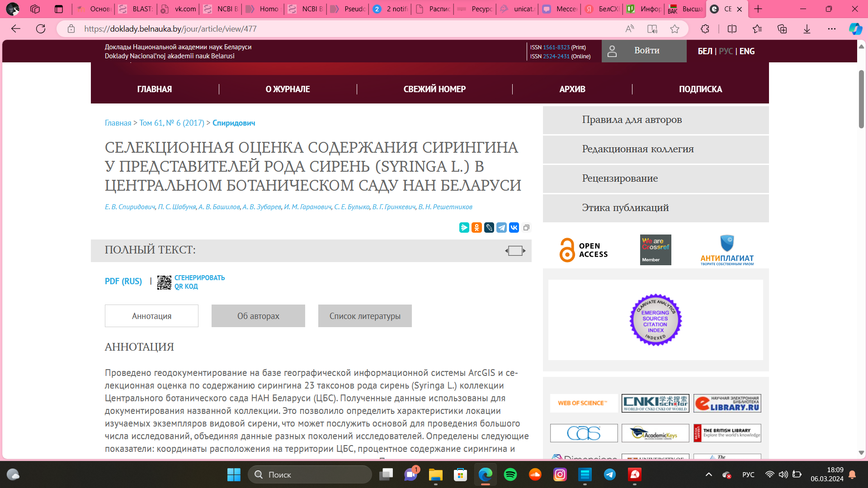Viewport: 868px width, 488px height.
Task: Click the Войти login button
Action: point(644,51)
